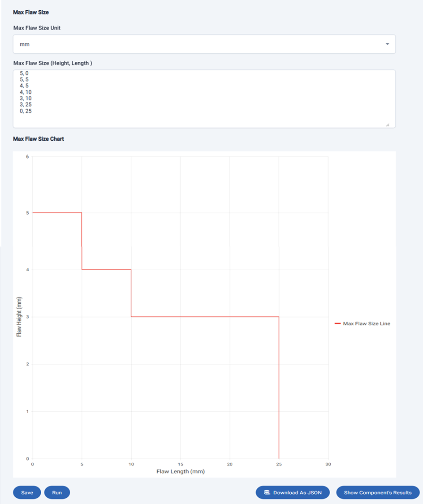Image resolution: width=423 pixels, height=504 pixels.
Task: Click the "Max Flaw Size Unit" label
Action: coord(37,28)
